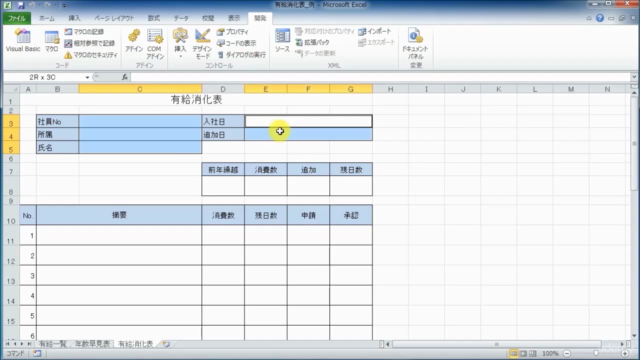640x360 pixels.
Task: Click the Insert Function fx button
Action: (124, 77)
